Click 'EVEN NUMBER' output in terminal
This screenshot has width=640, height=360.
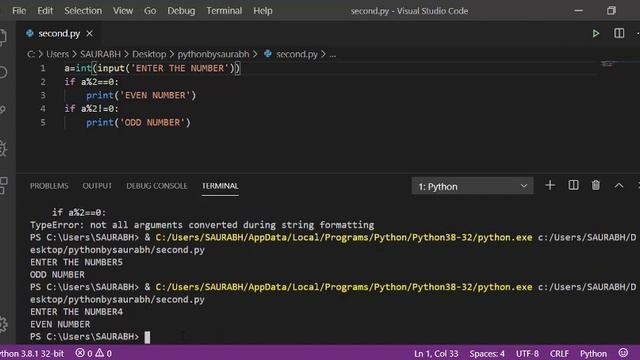(x=60, y=324)
